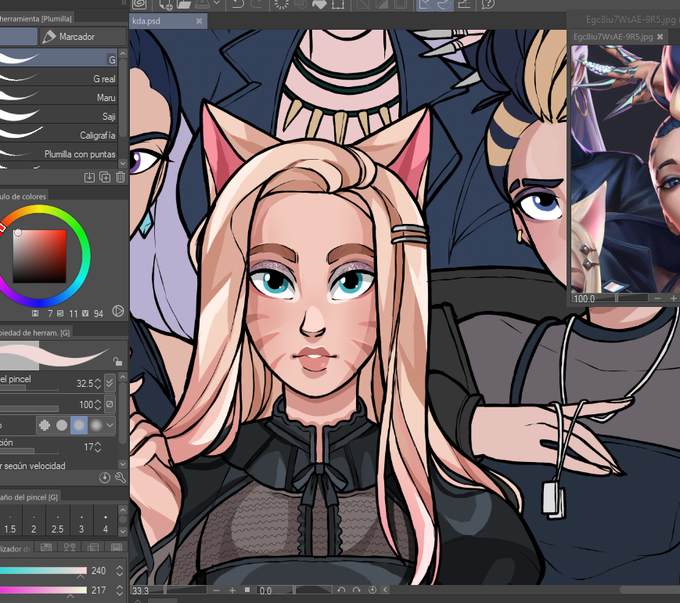This screenshot has width=680, height=603.
Task: Create a new canvas with the New icon
Action: coord(165,4)
